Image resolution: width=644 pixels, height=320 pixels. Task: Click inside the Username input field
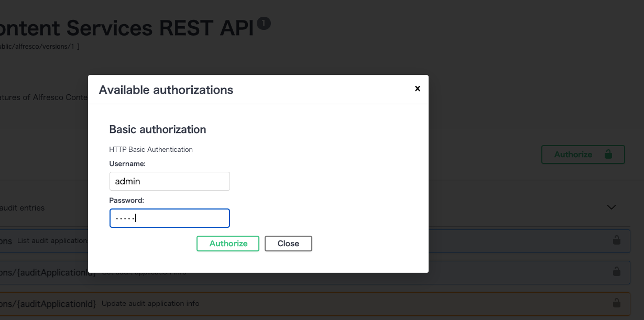(x=169, y=181)
